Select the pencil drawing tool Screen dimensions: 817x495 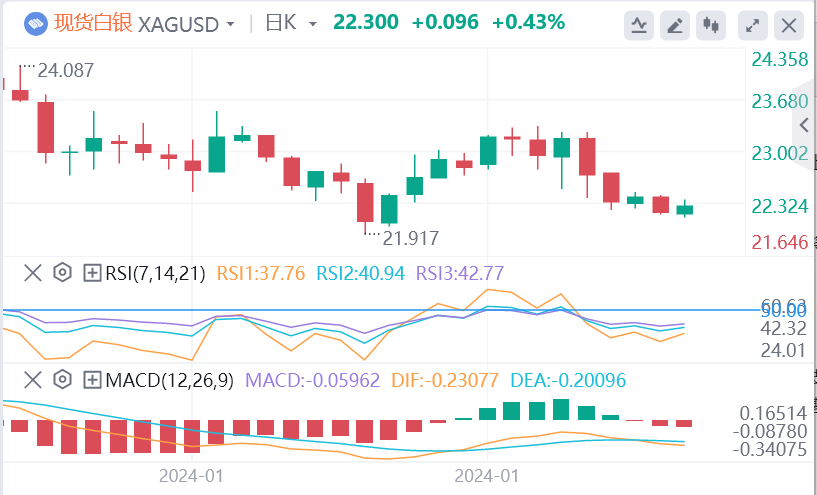[x=676, y=23]
